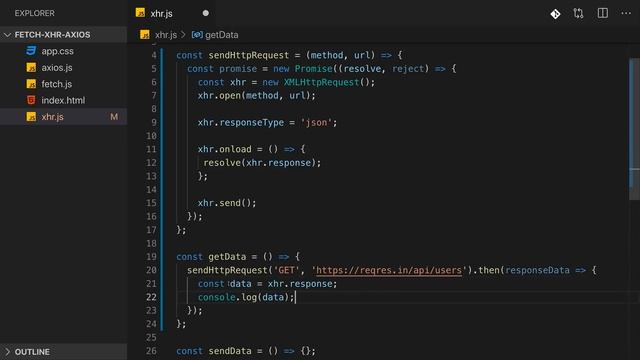Click XMLHttpRequest on line 6
The height and width of the screenshot is (360, 640).
pos(321,82)
